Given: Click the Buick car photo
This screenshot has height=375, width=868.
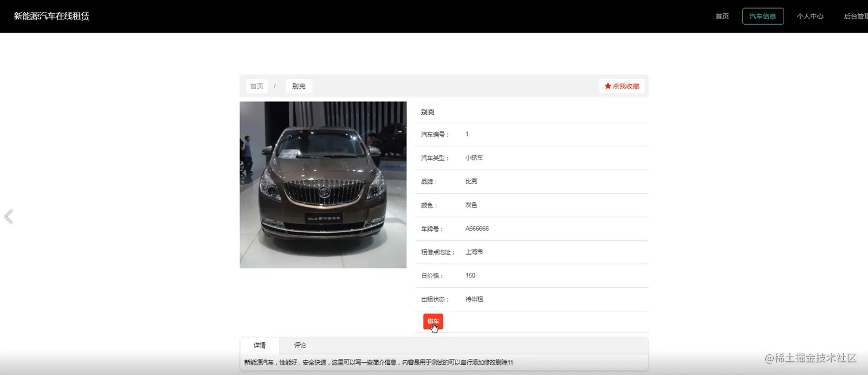Looking at the screenshot, I should pyautogui.click(x=323, y=185).
